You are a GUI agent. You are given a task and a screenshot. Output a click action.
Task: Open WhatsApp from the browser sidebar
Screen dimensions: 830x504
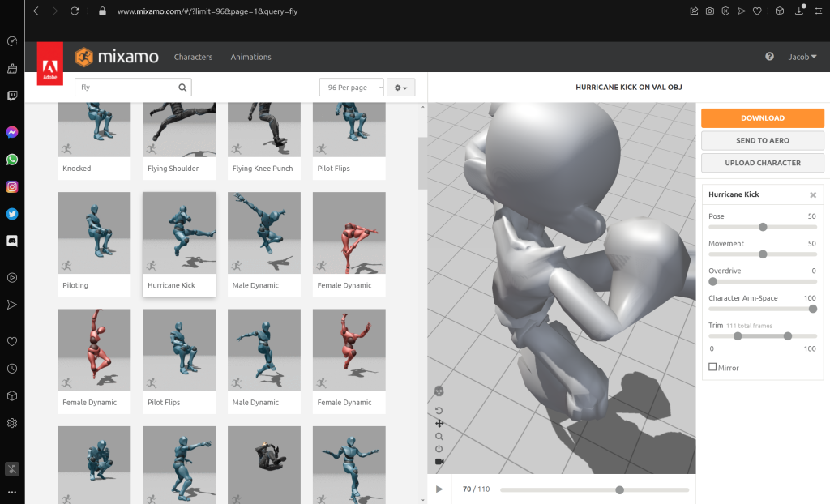(12, 160)
